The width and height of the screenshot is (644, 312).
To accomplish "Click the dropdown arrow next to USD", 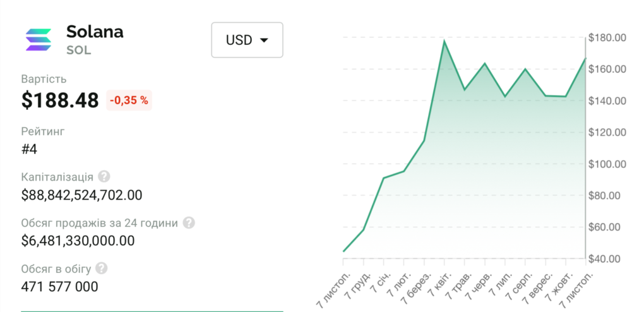I will (265, 40).
